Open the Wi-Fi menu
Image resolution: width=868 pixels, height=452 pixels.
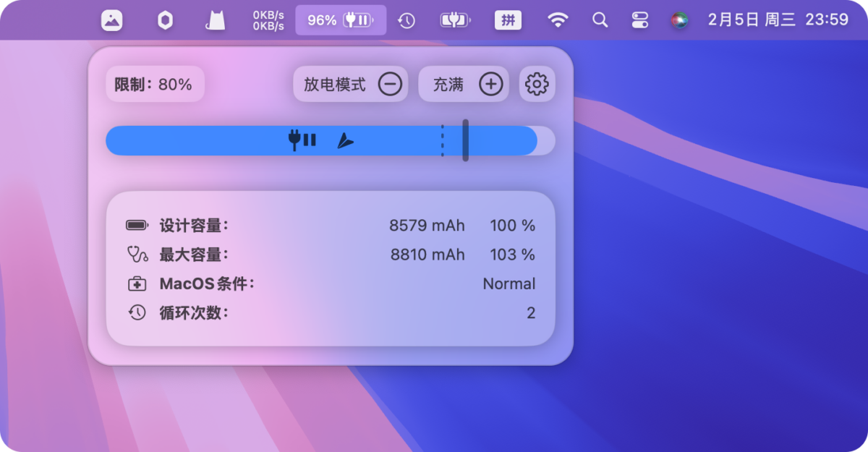pos(557,20)
